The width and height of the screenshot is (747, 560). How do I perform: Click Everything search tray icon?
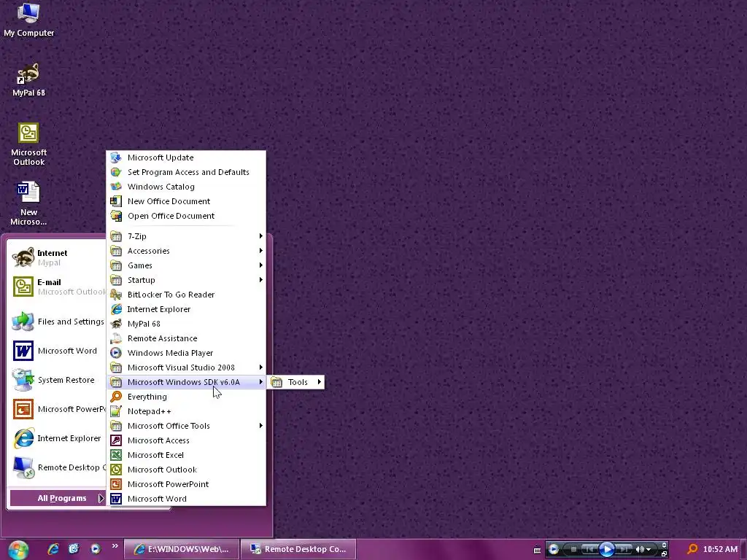click(693, 549)
